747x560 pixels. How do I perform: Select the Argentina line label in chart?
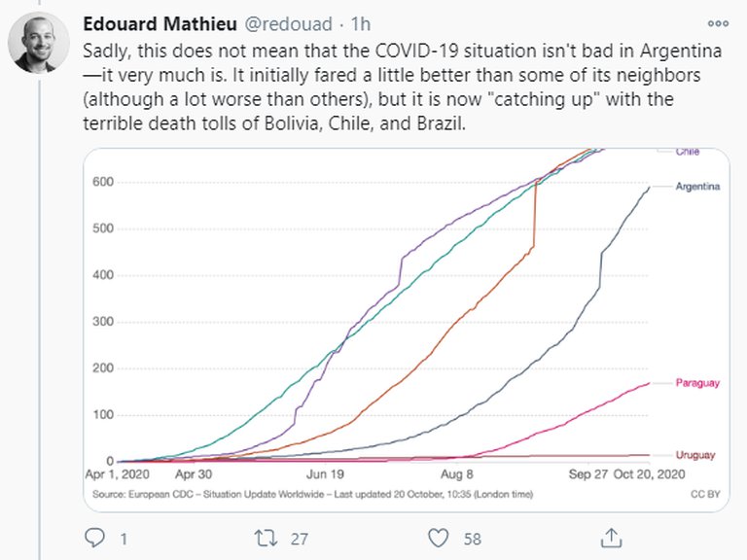tap(697, 187)
